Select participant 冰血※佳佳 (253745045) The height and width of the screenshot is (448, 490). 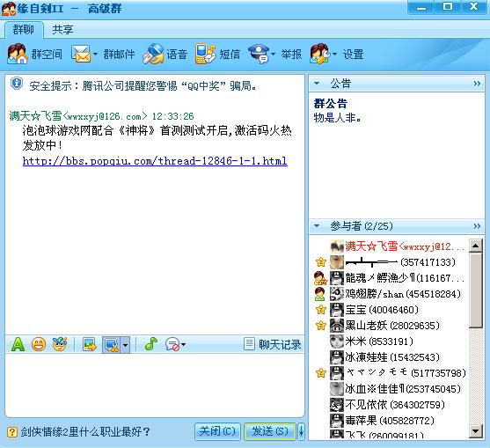coord(403,389)
